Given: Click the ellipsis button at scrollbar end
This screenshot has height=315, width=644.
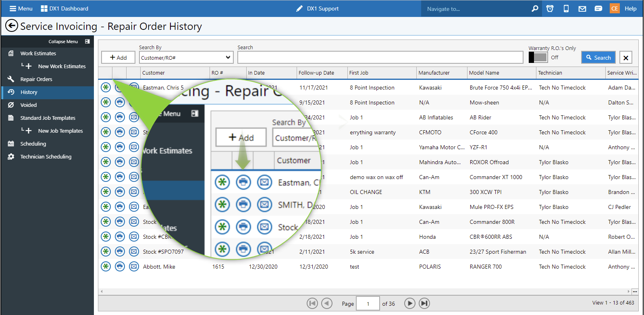Looking at the screenshot, I should (x=635, y=291).
